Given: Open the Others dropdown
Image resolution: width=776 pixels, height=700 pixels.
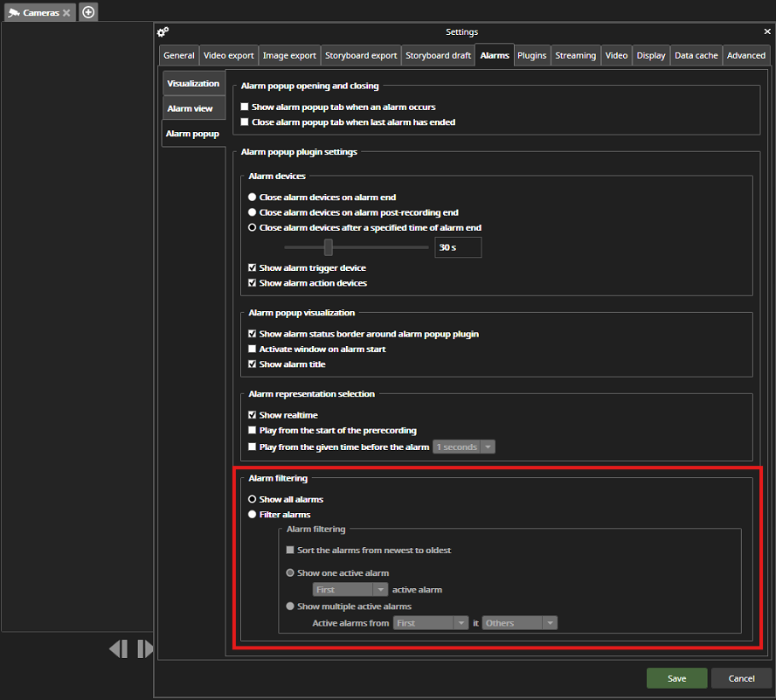Looking at the screenshot, I should click(x=520, y=623).
